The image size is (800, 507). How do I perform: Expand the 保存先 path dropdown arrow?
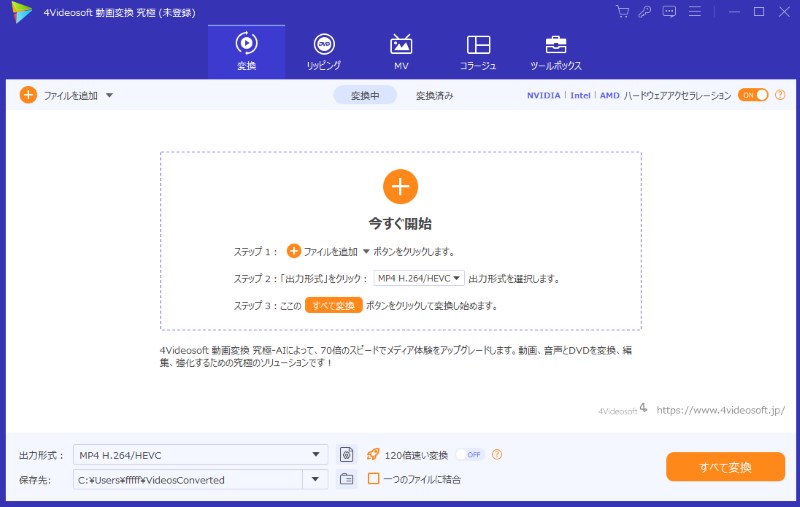click(315, 479)
